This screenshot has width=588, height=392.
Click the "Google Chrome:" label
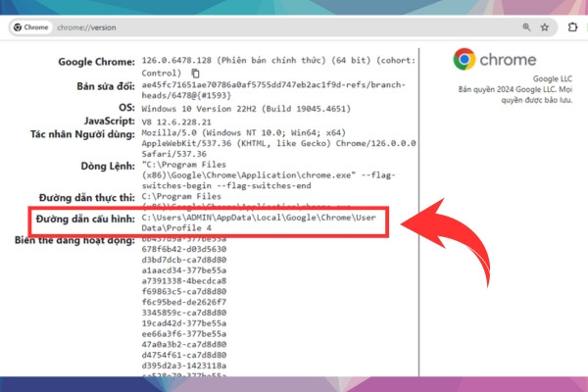[96, 62]
